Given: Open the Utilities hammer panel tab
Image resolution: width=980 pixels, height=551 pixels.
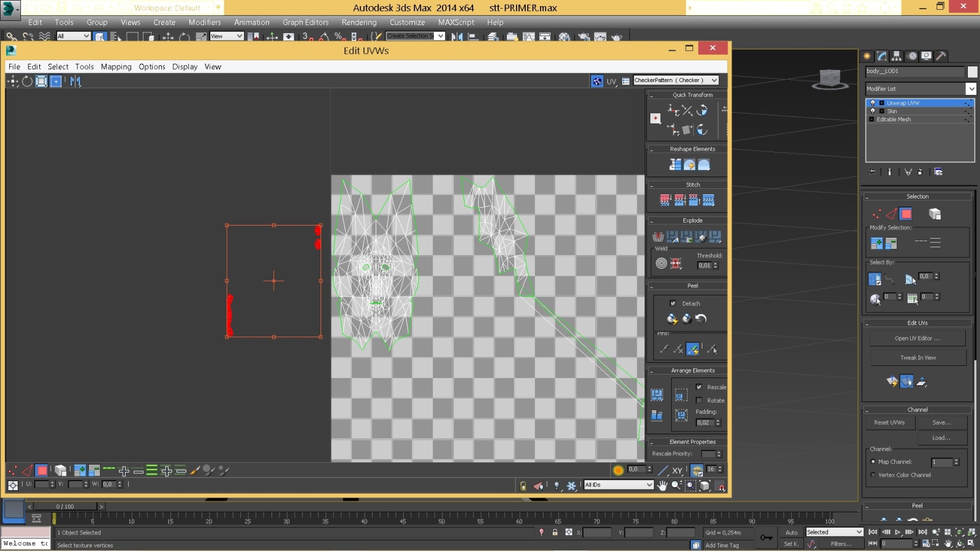Looking at the screenshot, I should pyautogui.click(x=941, y=56).
